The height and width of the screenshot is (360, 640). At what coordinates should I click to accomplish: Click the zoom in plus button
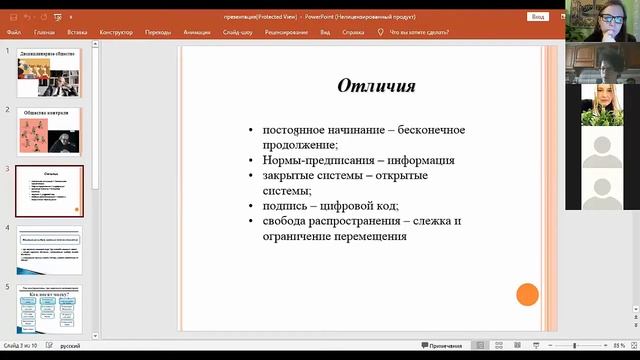coord(605,346)
